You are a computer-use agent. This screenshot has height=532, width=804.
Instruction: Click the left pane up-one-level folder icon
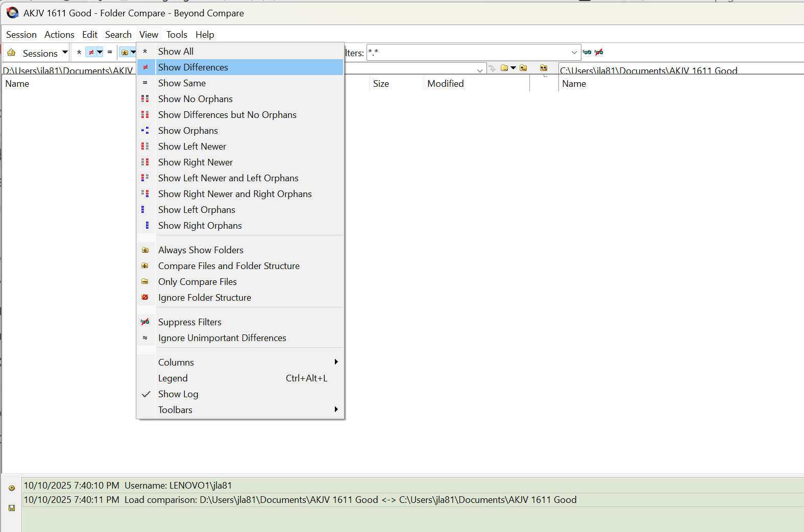(x=523, y=68)
